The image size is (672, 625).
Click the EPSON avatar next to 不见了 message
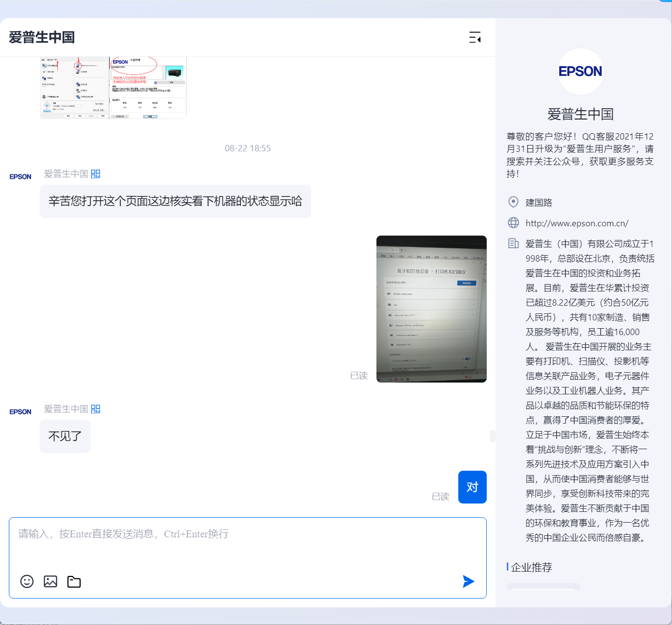(x=21, y=412)
